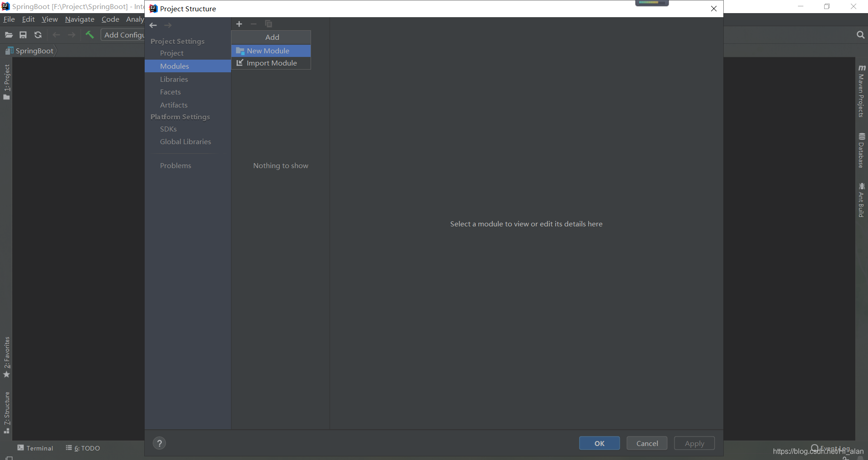Open the Analyze menu
Viewport: 868px width, 460px height.
click(x=135, y=19)
